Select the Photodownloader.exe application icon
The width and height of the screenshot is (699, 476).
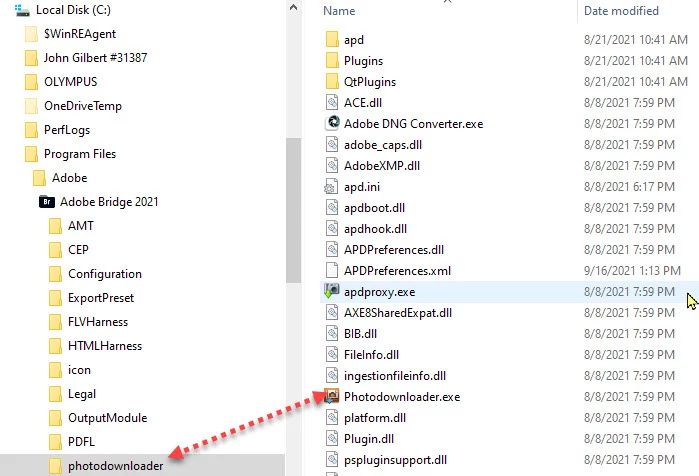tap(332, 396)
